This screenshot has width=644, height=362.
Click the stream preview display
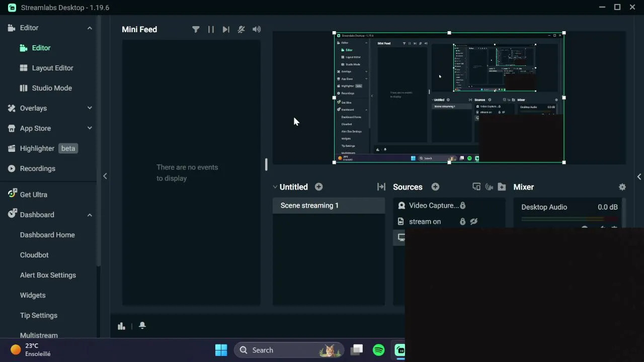pyautogui.click(x=449, y=98)
